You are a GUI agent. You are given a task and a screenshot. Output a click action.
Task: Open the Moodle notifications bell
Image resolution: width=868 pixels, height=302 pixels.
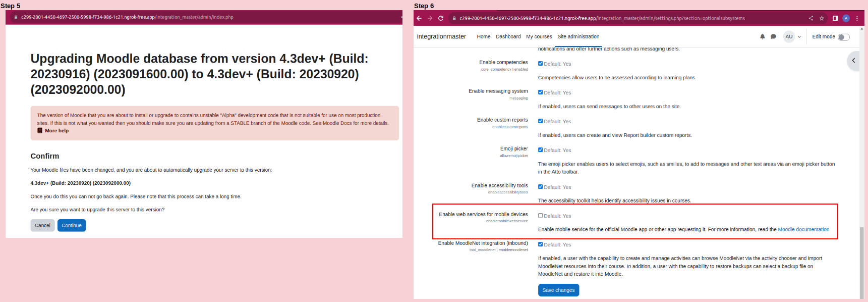(x=763, y=36)
